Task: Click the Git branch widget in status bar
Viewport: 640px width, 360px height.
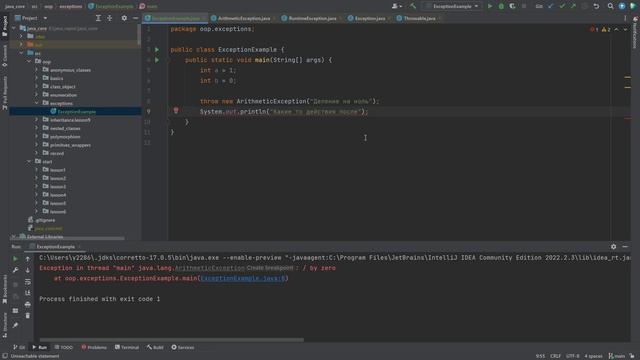Action: pos(616,356)
